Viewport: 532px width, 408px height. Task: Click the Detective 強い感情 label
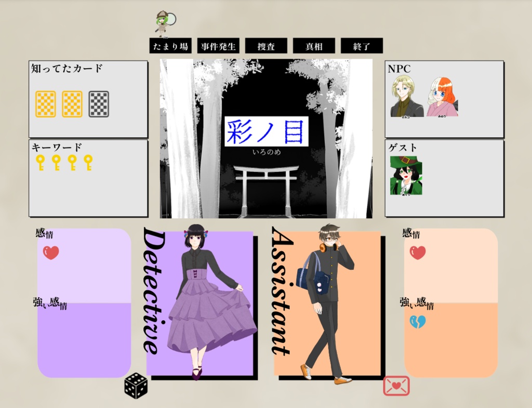[x=50, y=303]
